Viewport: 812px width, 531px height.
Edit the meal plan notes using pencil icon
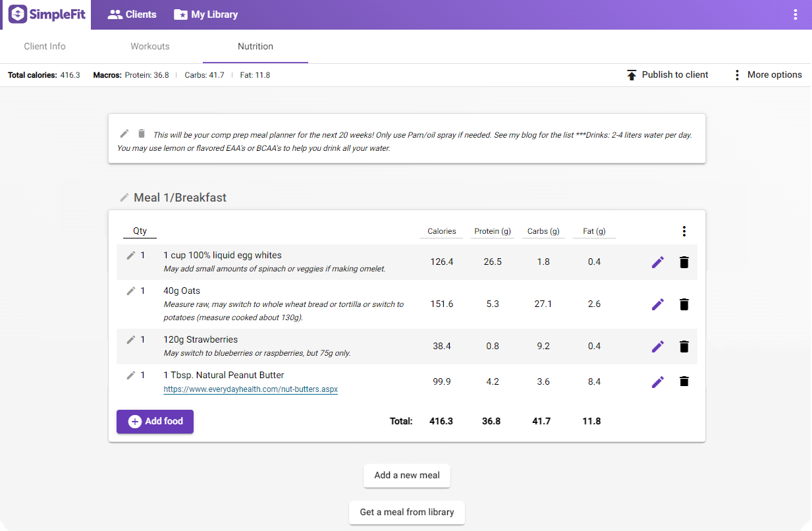[x=124, y=133]
